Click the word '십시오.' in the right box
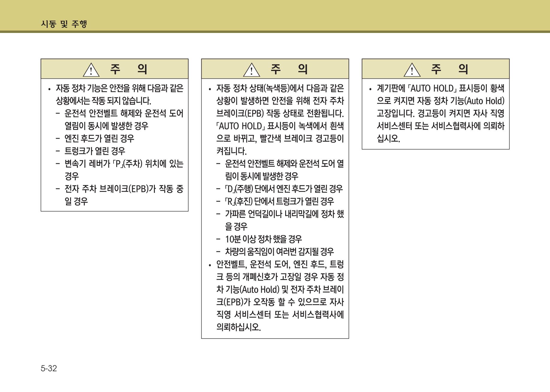The width and height of the screenshot is (550, 392). pos(388,138)
